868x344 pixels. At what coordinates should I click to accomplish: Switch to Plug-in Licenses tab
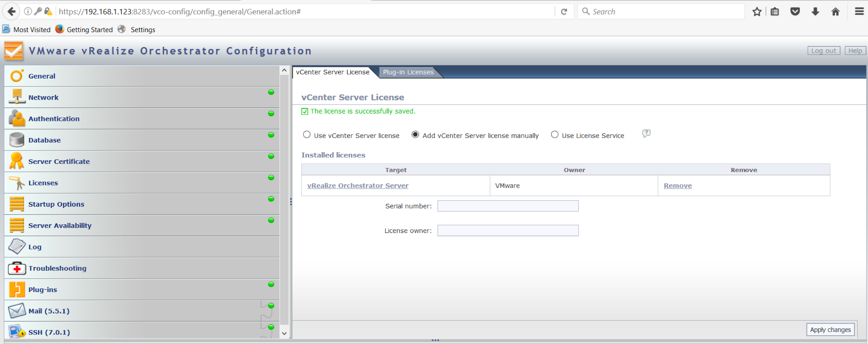pyautogui.click(x=408, y=72)
